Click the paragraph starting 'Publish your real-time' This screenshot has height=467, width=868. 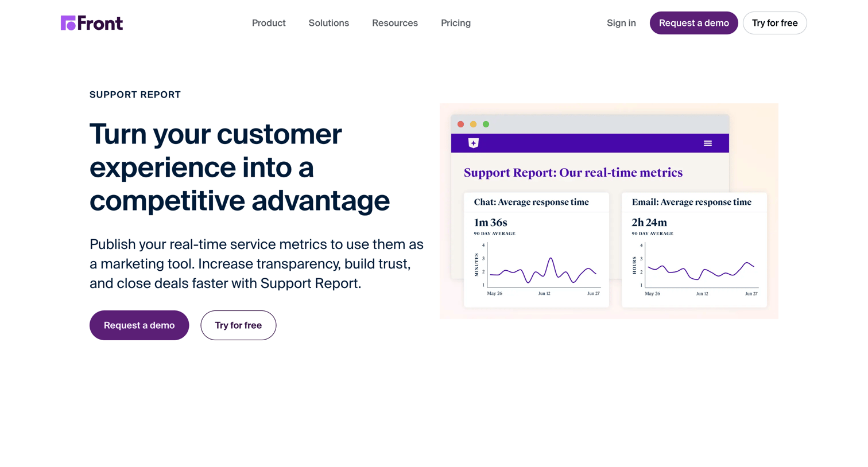(x=257, y=264)
